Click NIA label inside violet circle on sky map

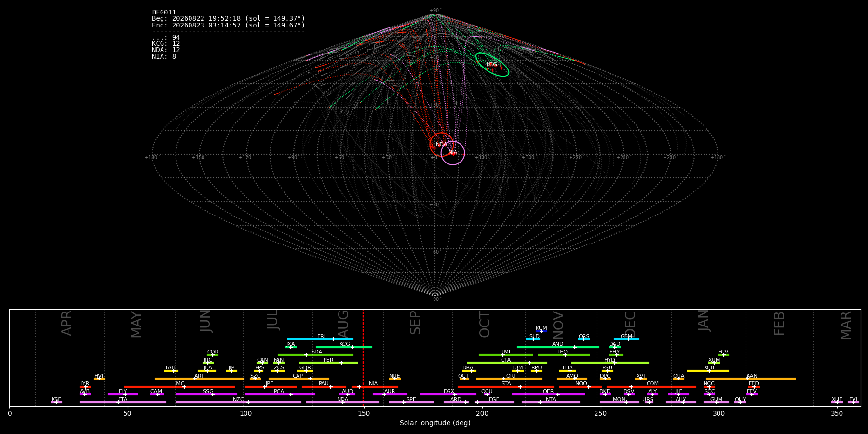[453, 153]
